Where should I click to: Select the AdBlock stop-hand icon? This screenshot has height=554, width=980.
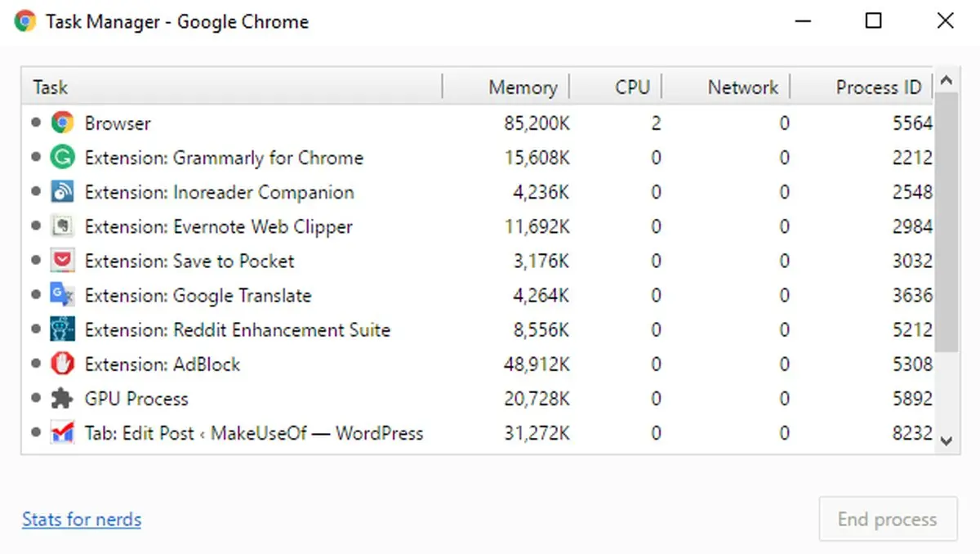(x=62, y=364)
